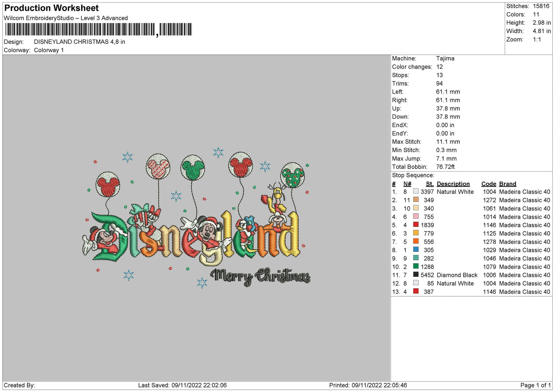The image size is (555, 392).
Task: Click the N# column header
Action: tap(408, 184)
